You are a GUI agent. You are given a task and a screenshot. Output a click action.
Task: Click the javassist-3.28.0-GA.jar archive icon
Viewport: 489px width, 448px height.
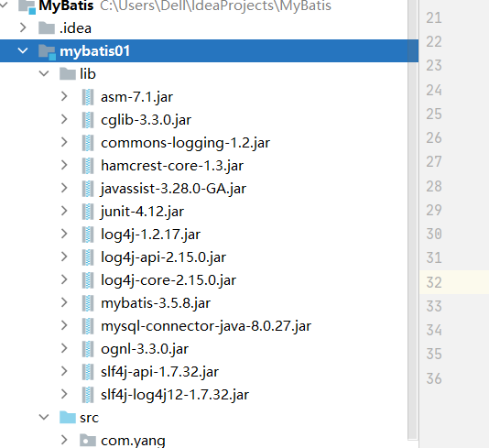[88, 189]
